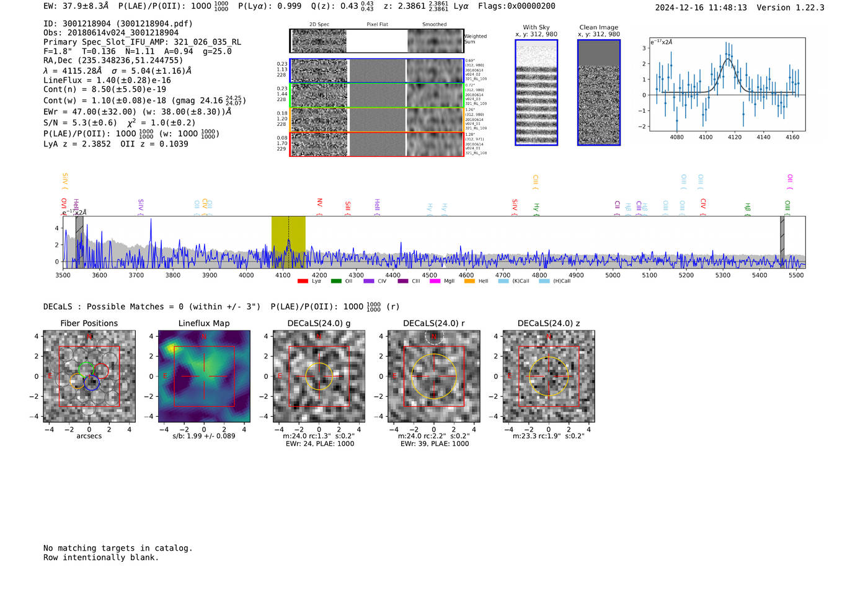Select the red-bordered fiber spectrum row

[x=376, y=144]
